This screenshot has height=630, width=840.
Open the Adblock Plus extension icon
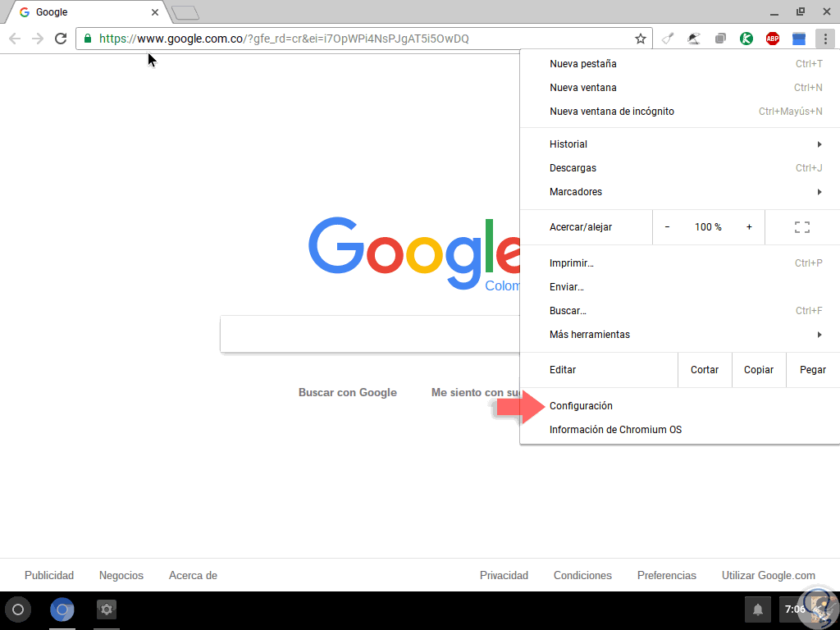coord(773,39)
